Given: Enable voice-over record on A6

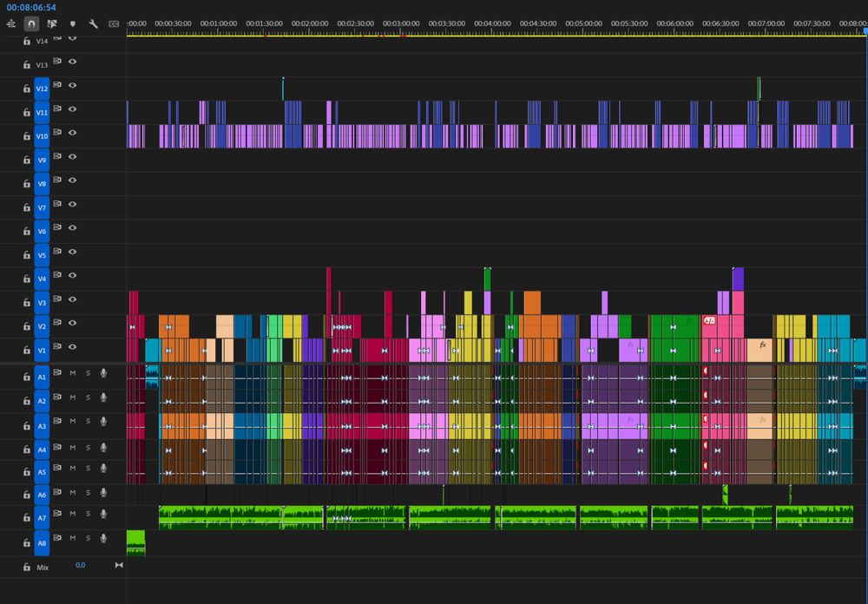Looking at the screenshot, I should pyautogui.click(x=103, y=493).
